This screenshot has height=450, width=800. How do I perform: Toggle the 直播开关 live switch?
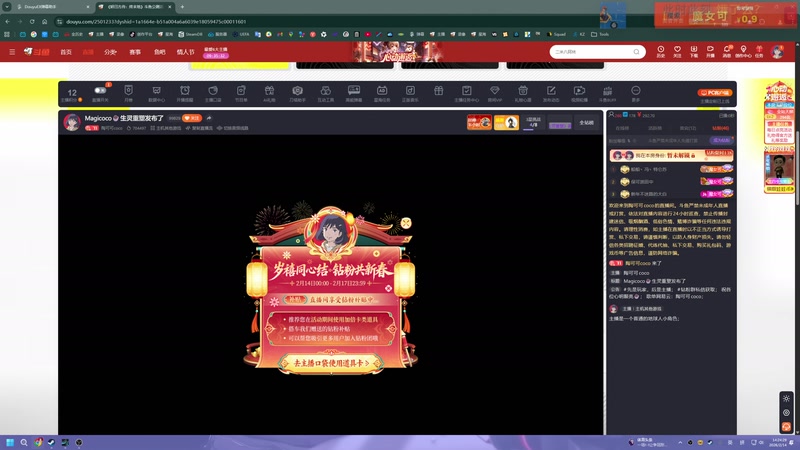click(x=100, y=90)
